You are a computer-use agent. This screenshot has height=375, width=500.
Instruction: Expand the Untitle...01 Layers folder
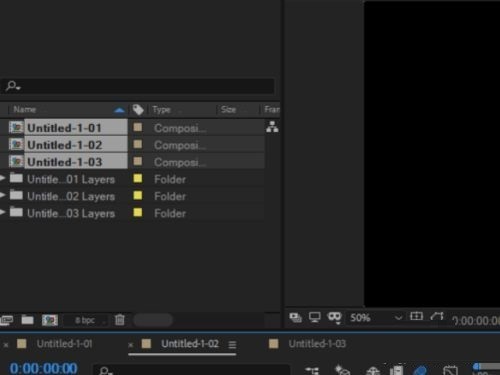point(3,178)
